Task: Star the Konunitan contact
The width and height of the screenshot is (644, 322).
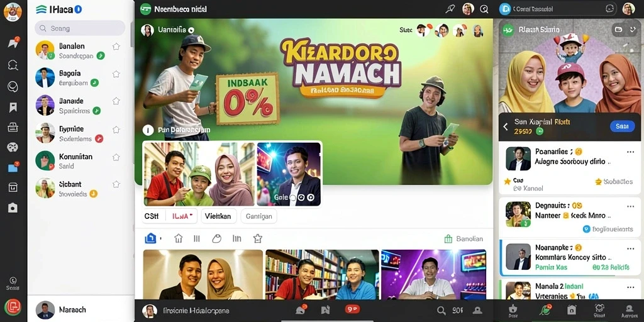Action: click(116, 157)
